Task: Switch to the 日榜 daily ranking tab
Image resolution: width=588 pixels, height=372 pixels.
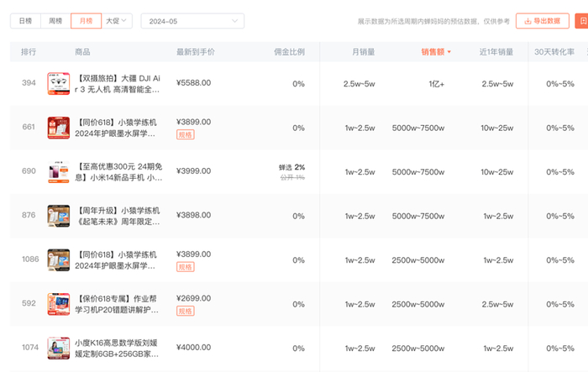Action: click(x=27, y=20)
